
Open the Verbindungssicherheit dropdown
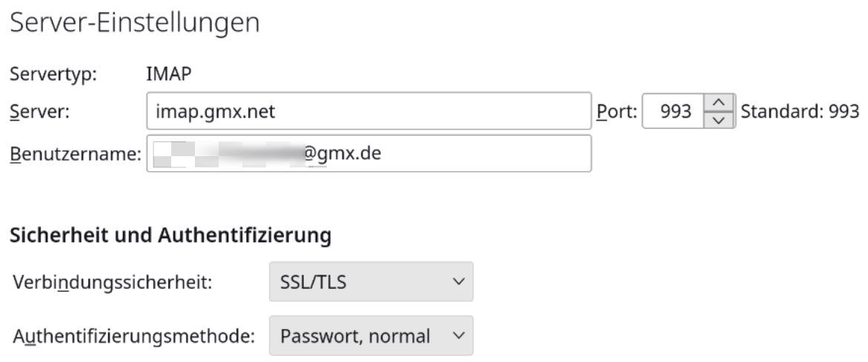369,282
